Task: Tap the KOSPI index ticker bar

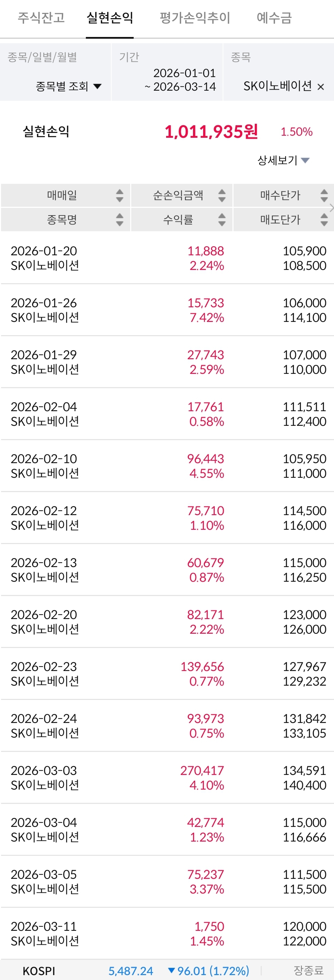Action: click(167, 971)
